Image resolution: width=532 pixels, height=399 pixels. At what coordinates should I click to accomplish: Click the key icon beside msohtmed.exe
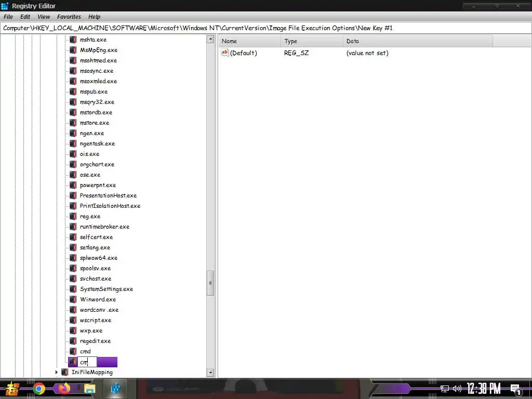[73, 60]
